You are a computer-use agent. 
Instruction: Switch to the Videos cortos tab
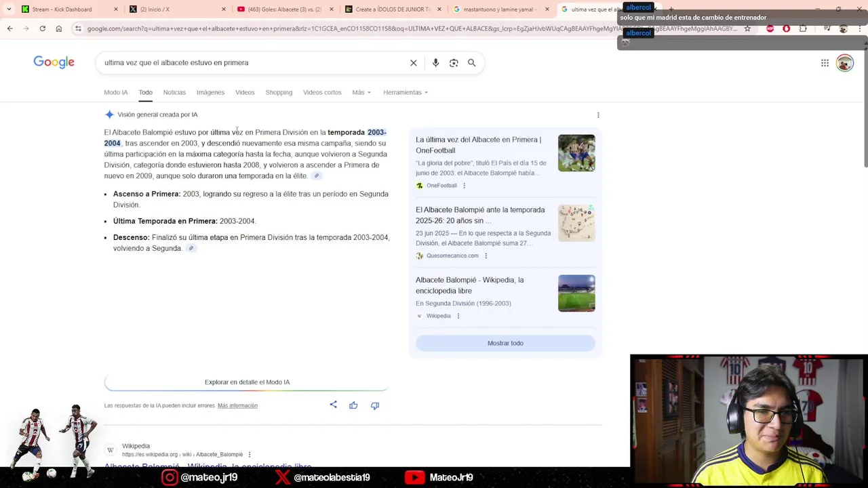click(x=322, y=92)
